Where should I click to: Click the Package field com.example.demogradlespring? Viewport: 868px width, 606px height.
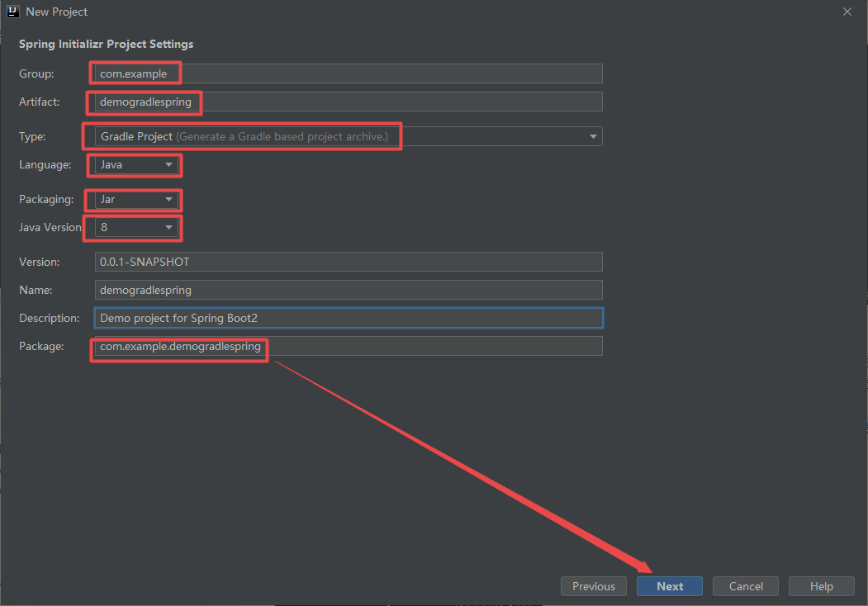pyautogui.click(x=349, y=347)
